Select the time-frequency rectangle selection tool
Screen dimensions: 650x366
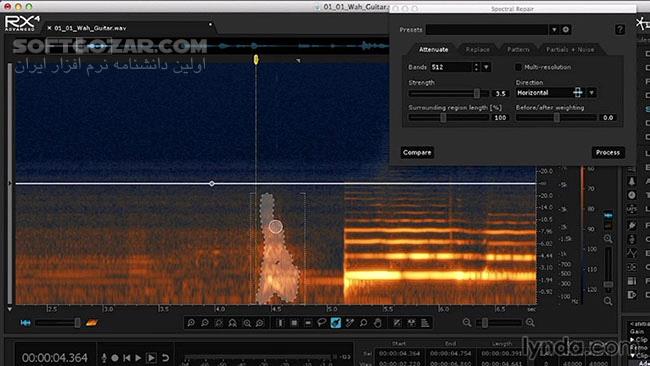point(294,322)
